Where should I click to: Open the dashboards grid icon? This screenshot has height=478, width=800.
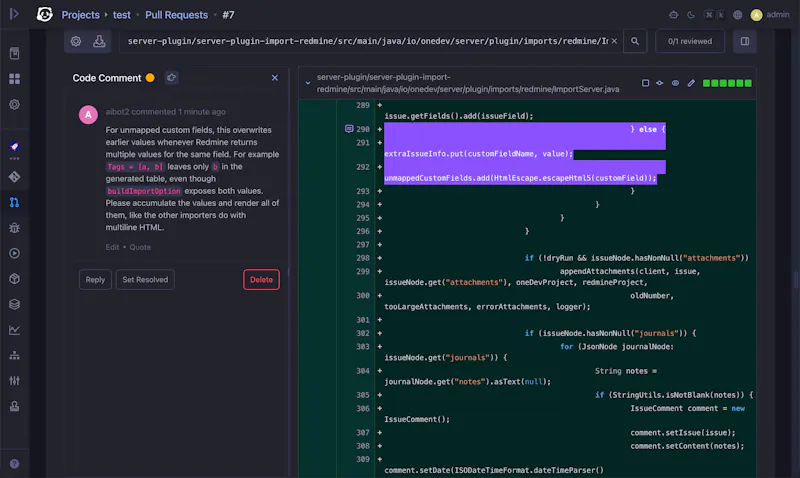[x=14, y=79]
